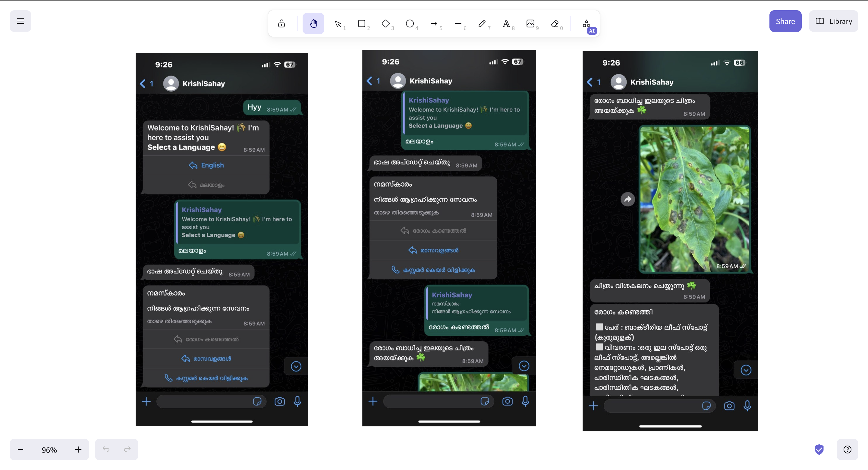Tap scroll-to-bottom chevron in right phone
Viewport: 868px width, 470px height.
tap(746, 370)
